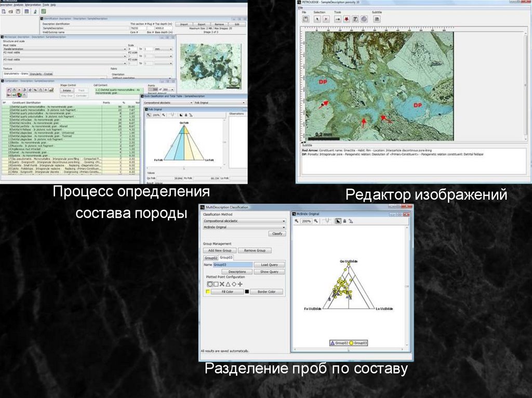
Task: Click the yellow fill color swatch
Action: point(208,292)
